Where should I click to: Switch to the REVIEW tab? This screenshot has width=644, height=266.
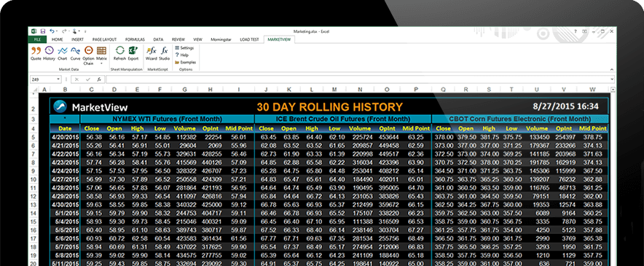click(178, 39)
